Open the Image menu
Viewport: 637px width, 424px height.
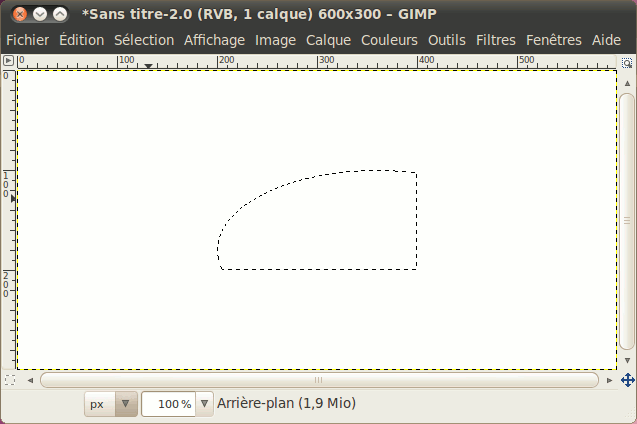pos(275,40)
